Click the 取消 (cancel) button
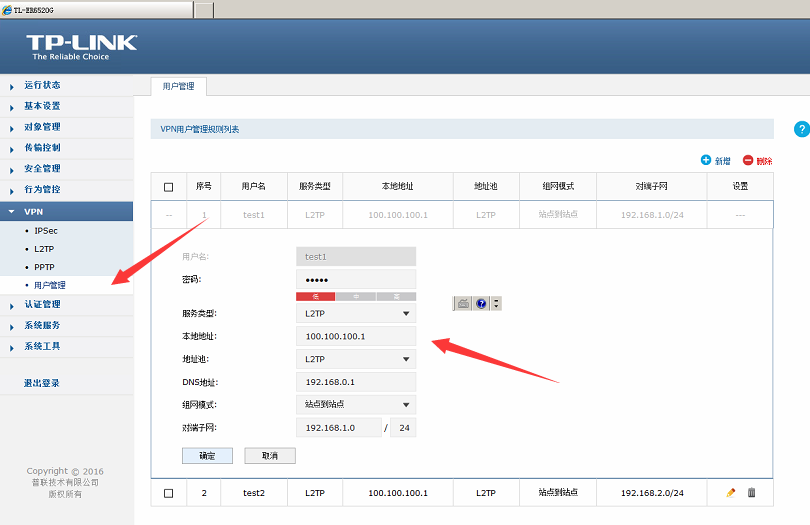Viewport: 810px width, 525px height. click(269, 455)
